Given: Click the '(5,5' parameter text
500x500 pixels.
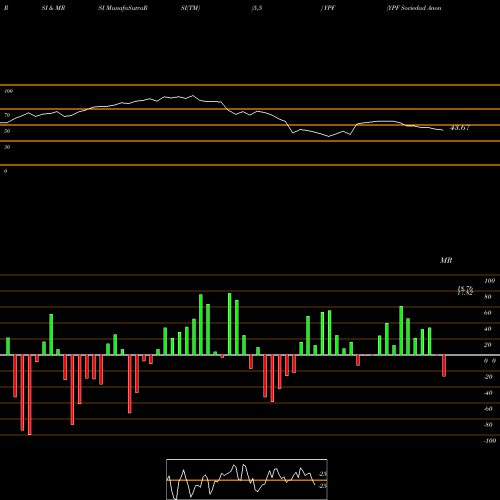Looking at the screenshot, I should point(257,8).
